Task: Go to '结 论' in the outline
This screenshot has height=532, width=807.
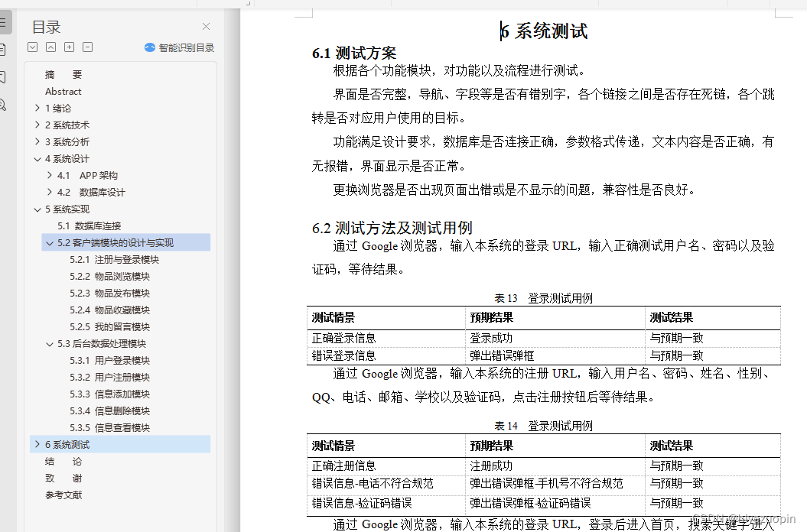Action: 63,462
